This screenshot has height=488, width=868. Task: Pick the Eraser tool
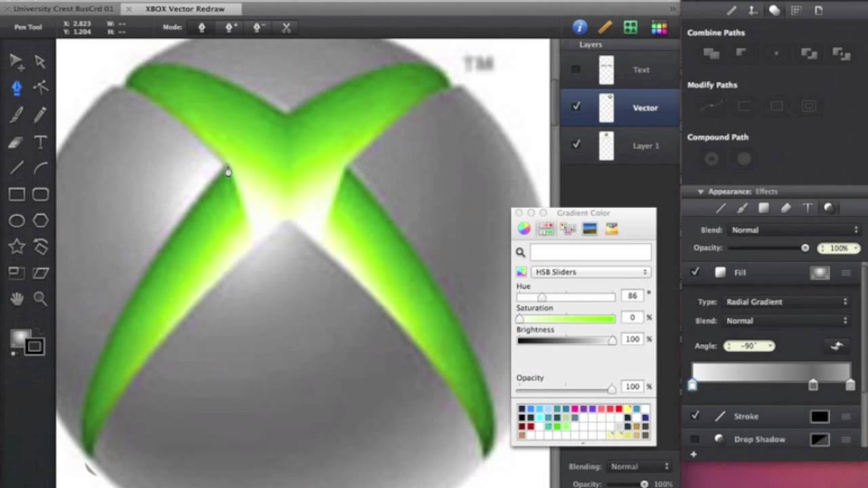17,142
